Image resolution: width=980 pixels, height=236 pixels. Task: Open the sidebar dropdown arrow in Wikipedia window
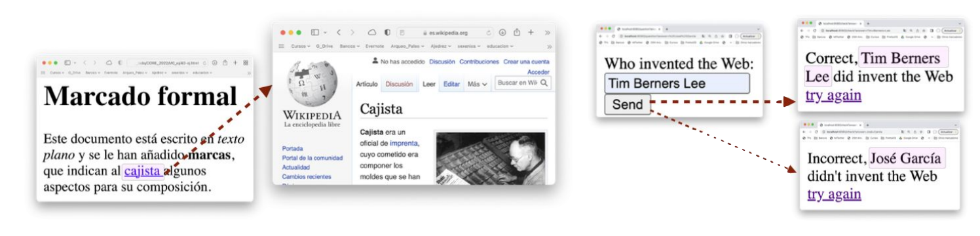(x=326, y=33)
